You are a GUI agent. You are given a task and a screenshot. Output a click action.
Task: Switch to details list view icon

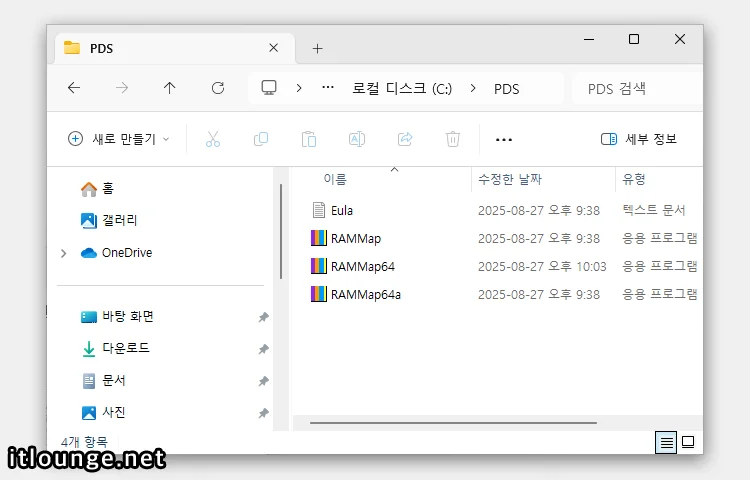click(x=666, y=442)
